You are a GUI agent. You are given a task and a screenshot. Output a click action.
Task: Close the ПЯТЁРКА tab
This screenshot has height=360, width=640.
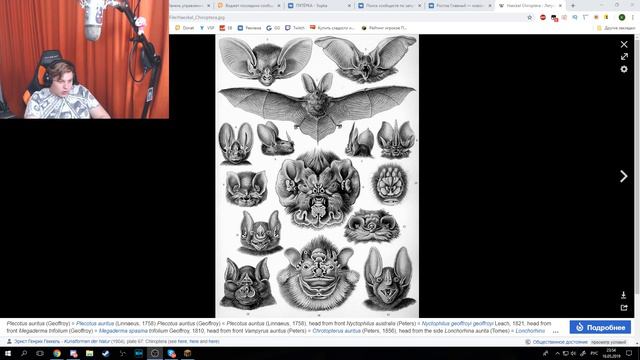coord(350,6)
